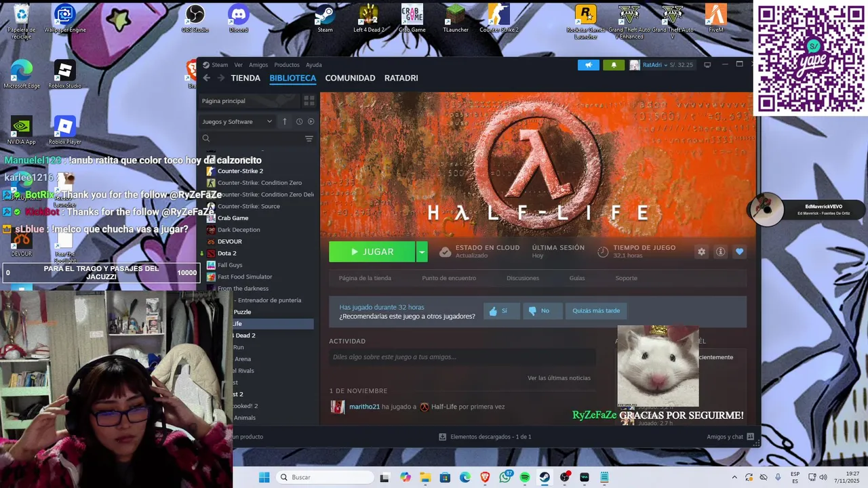Open Half-Life game info icon
This screenshot has height=488, width=868.
(x=720, y=251)
